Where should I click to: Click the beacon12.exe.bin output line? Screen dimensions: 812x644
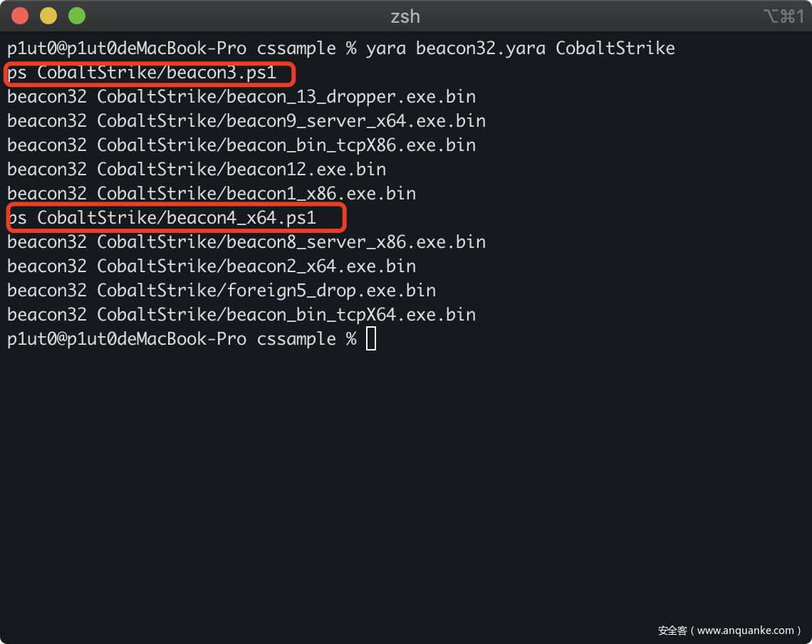197,170
